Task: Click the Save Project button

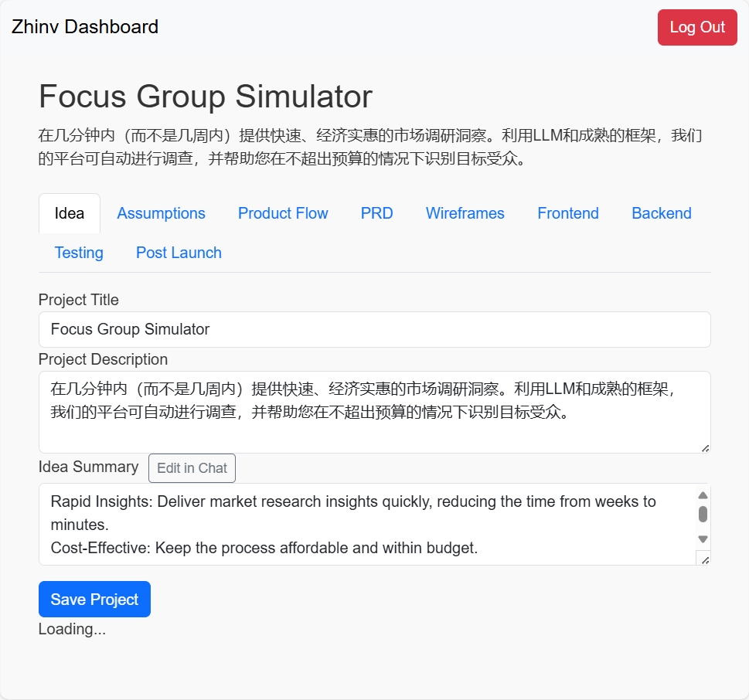Action: [x=94, y=600]
